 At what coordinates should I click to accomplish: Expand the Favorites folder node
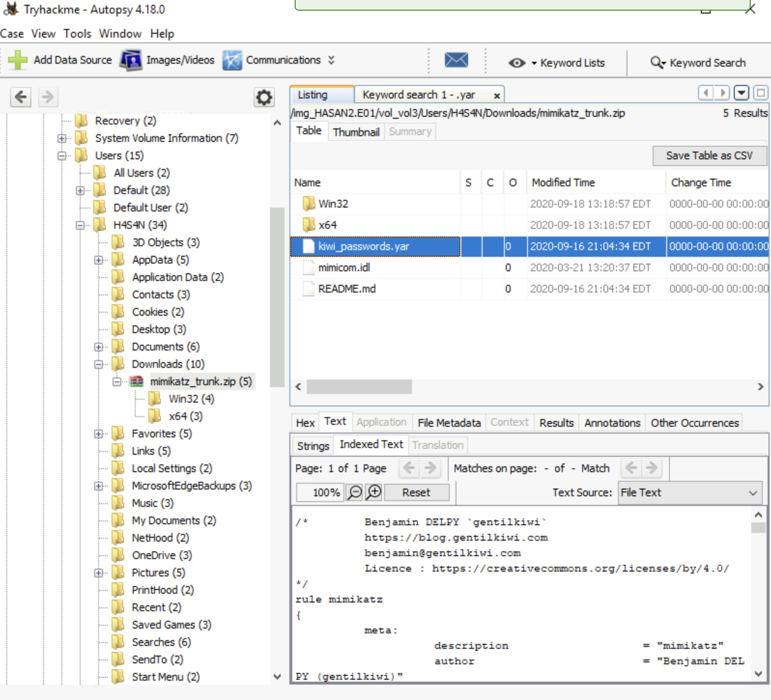[99, 434]
